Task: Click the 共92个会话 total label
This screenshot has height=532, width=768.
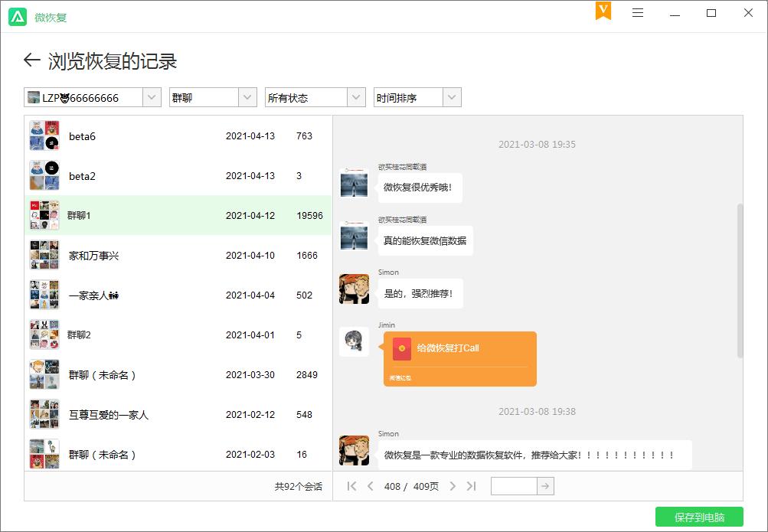Action: (299, 486)
